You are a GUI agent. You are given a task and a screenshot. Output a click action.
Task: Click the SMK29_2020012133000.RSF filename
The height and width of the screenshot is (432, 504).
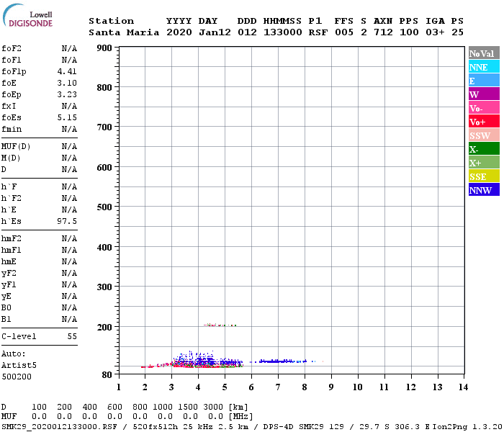(x=59, y=427)
